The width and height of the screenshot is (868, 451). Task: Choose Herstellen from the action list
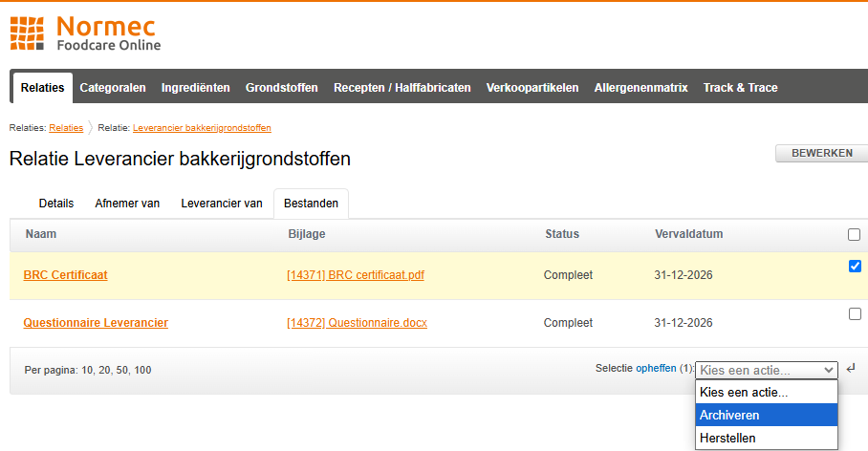pos(727,439)
